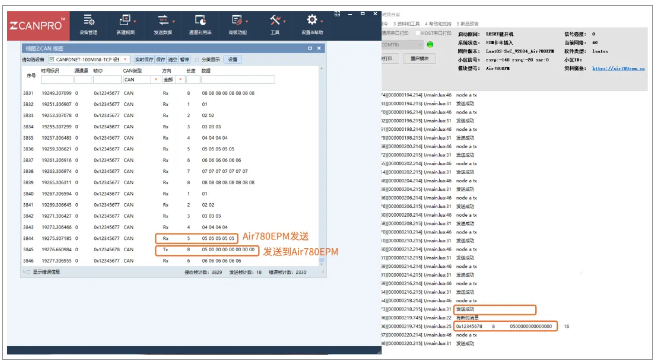
Task: Expand arrow next to 新建视图 icon
Action: tap(135, 21)
